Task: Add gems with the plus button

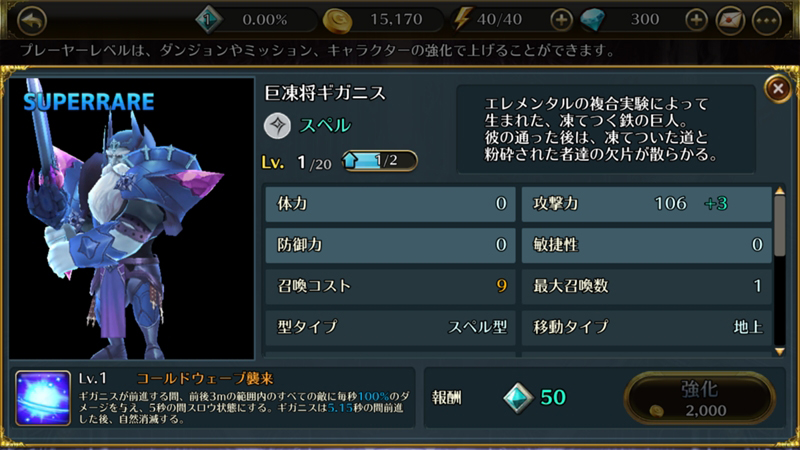Action: (696, 20)
